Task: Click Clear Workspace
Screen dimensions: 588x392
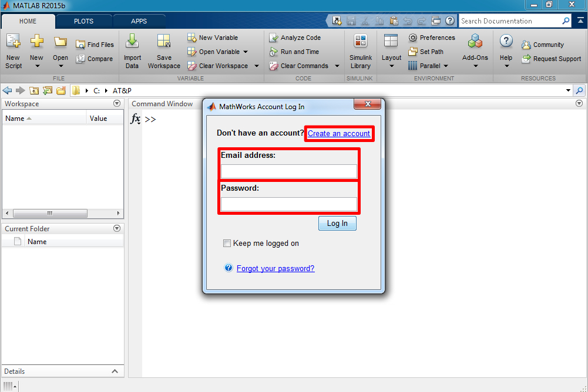Action: click(218, 66)
